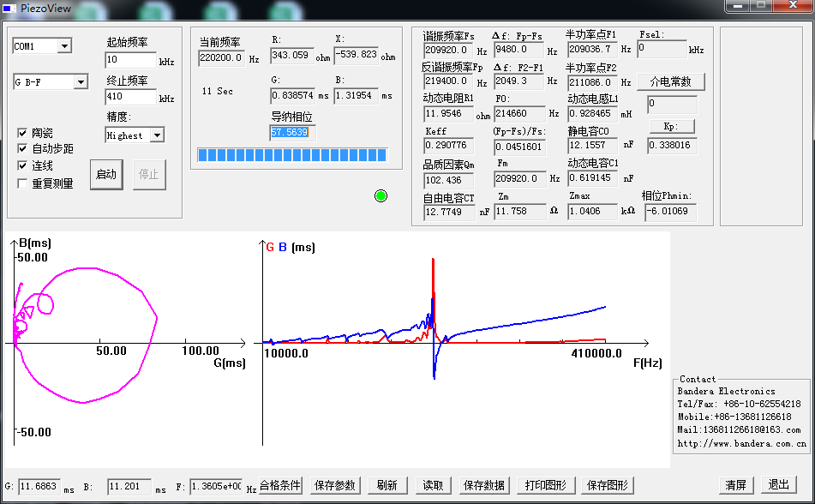Click the Δf F2-F1 field 2049.3
The height and width of the screenshot is (504, 815).
pos(520,81)
